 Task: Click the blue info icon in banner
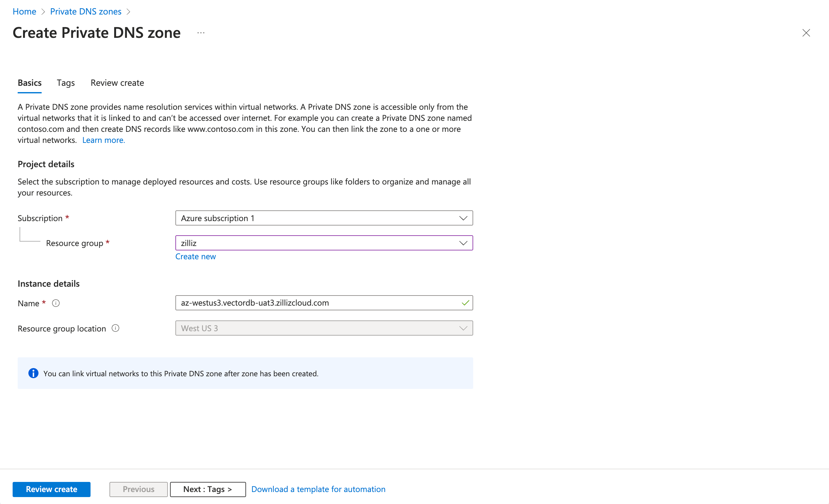point(33,373)
